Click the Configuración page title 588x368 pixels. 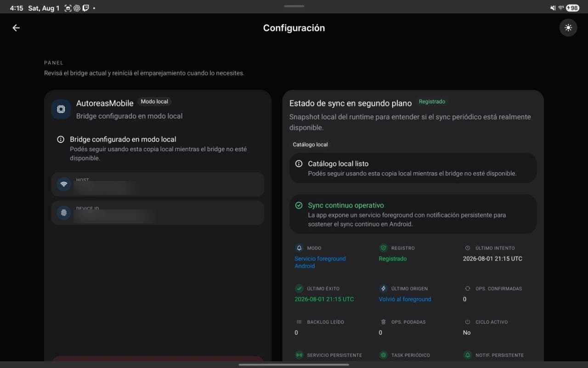coord(294,28)
